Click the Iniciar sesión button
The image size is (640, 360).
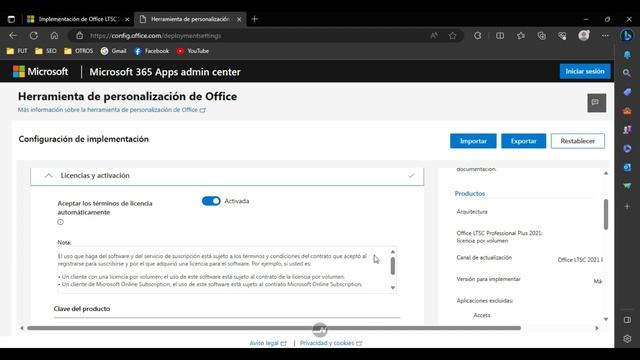click(584, 71)
